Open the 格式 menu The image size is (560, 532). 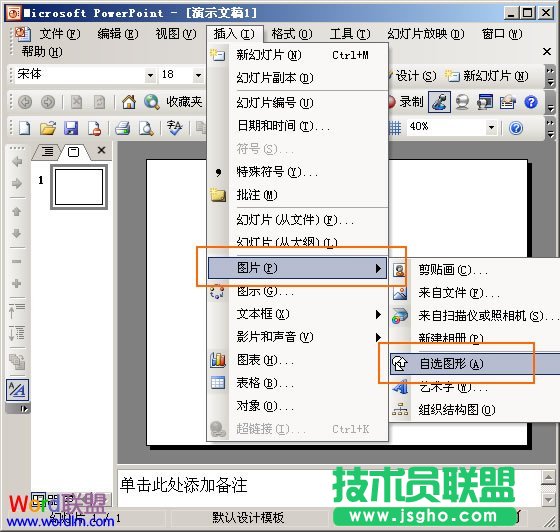(292, 34)
